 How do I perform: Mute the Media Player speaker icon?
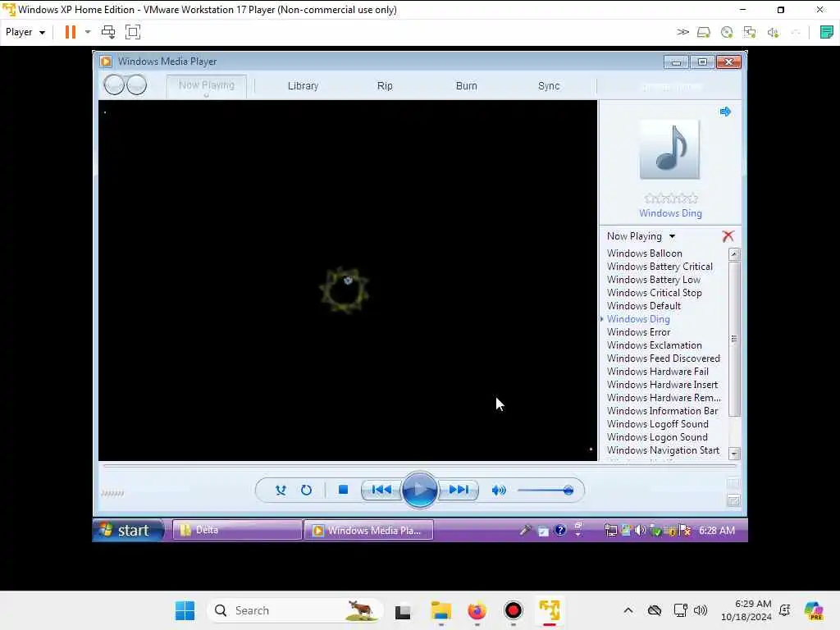click(498, 491)
